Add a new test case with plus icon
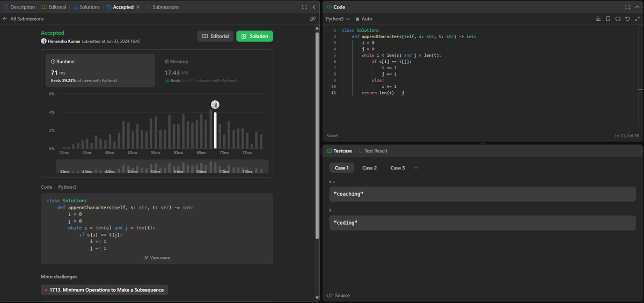This screenshot has width=644, height=303. click(416, 168)
